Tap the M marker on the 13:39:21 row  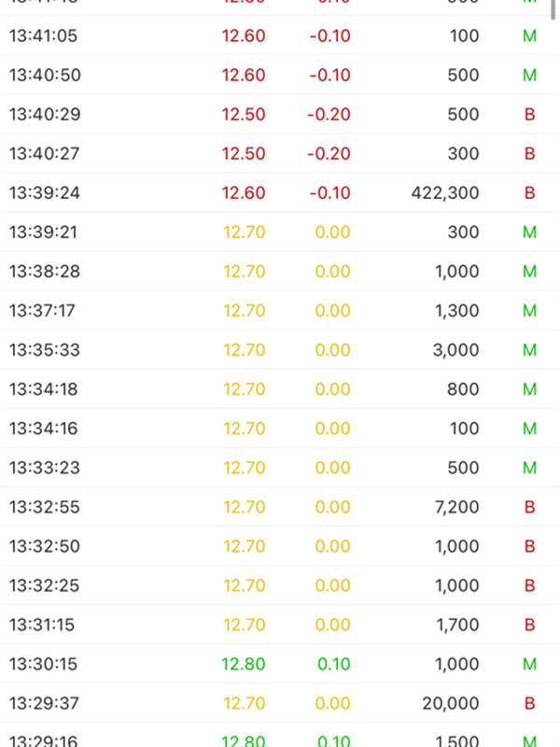[x=529, y=232]
